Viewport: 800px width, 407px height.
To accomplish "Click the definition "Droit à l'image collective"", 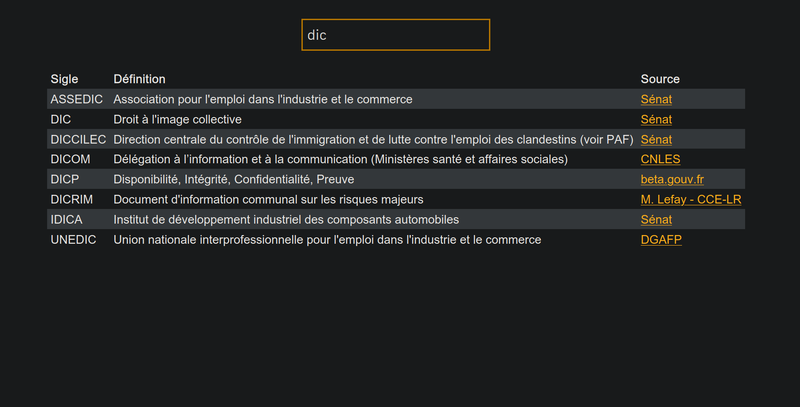I will tap(177, 119).
